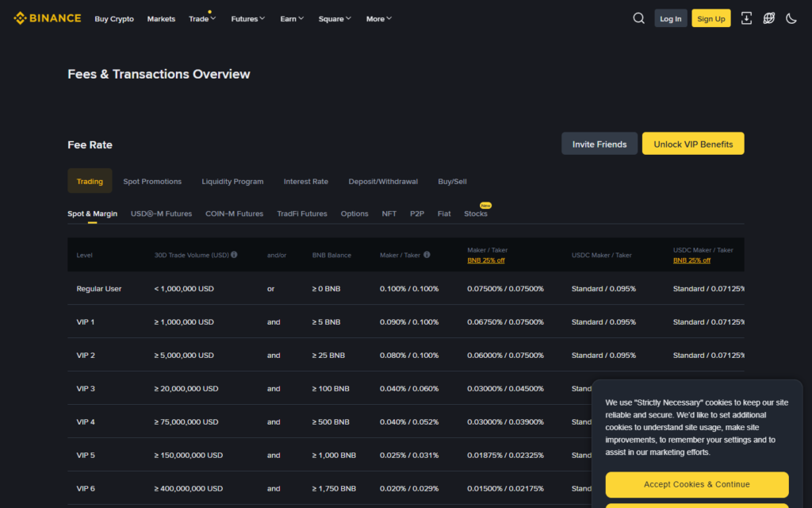Click '≥ 1,750 BNB' balance cell

tap(334, 488)
